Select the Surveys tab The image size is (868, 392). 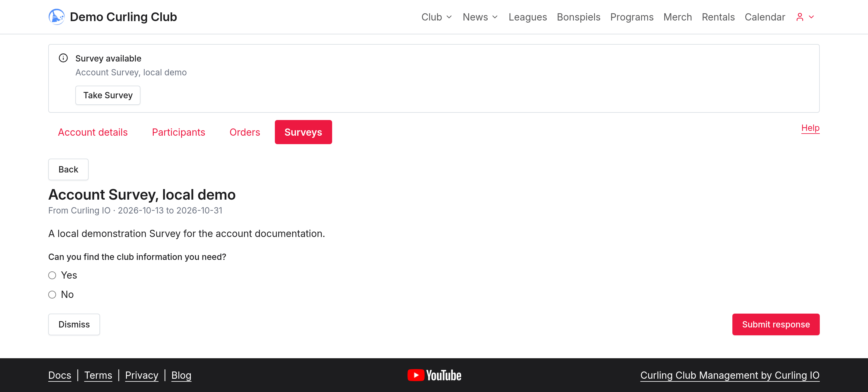coord(303,132)
